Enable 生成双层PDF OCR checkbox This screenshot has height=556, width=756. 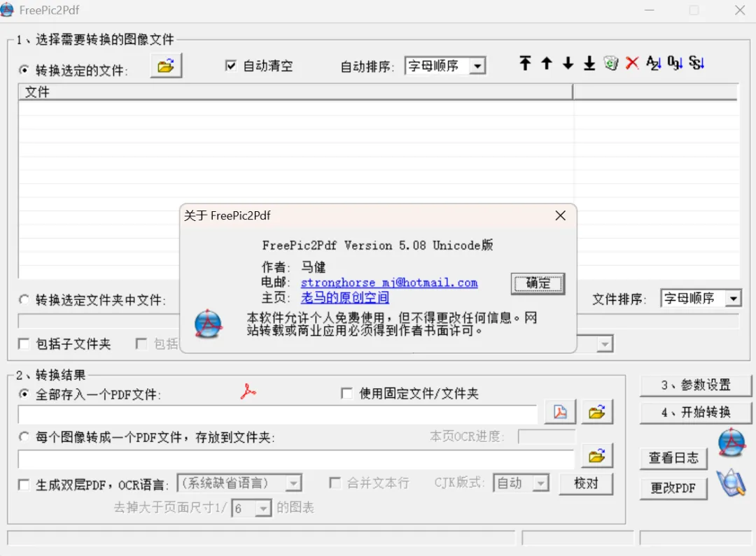(23, 484)
